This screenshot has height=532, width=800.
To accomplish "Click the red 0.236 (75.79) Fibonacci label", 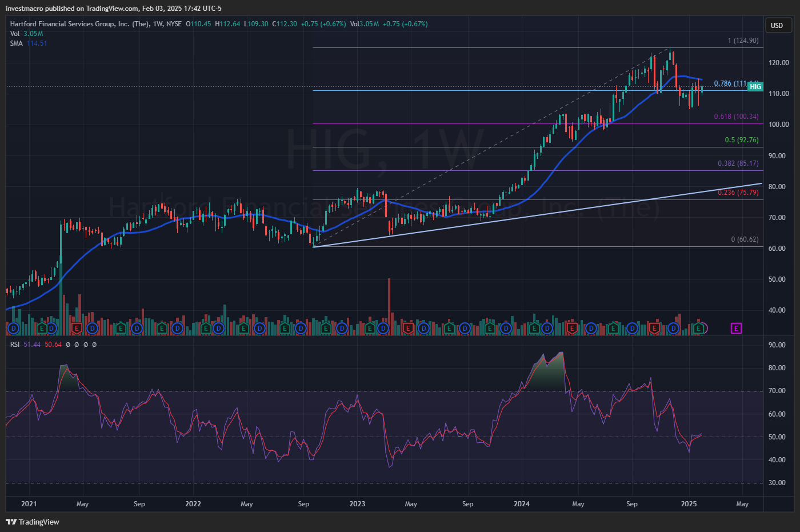I will (x=738, y=193).
